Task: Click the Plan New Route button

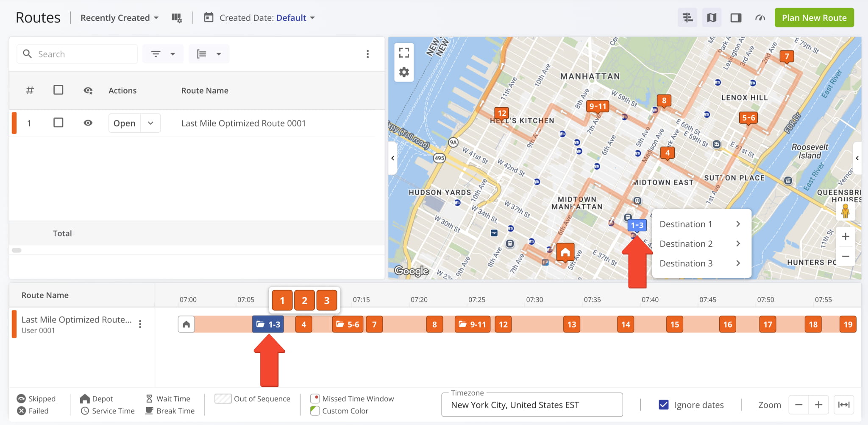Action: coord(814,17)
